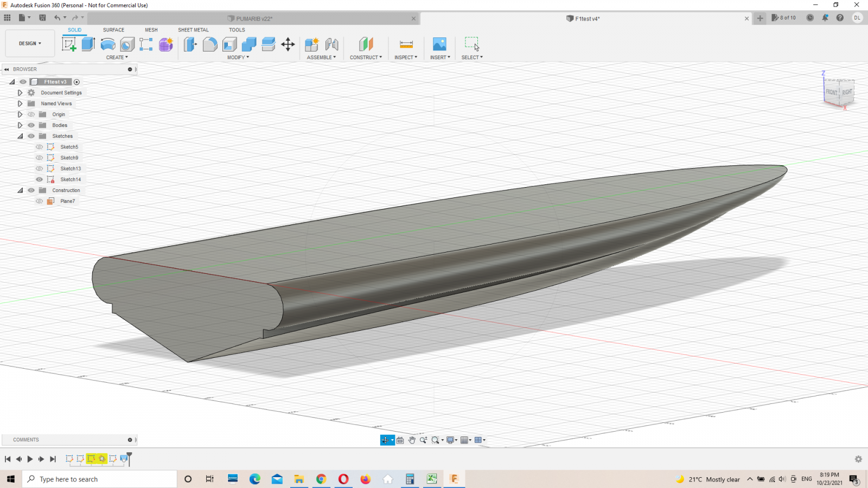Show Sketch13 via its eye icon
The image size is (868, 488).
pos(39,169)
